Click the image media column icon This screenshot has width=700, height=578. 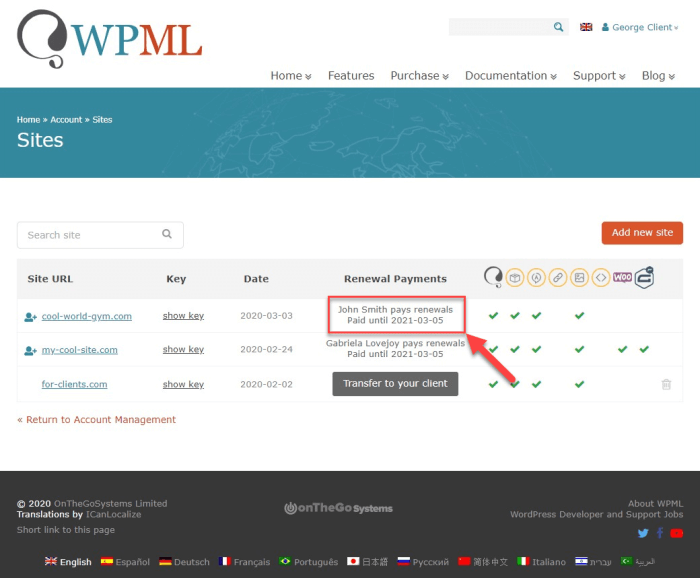coord(579,278)
